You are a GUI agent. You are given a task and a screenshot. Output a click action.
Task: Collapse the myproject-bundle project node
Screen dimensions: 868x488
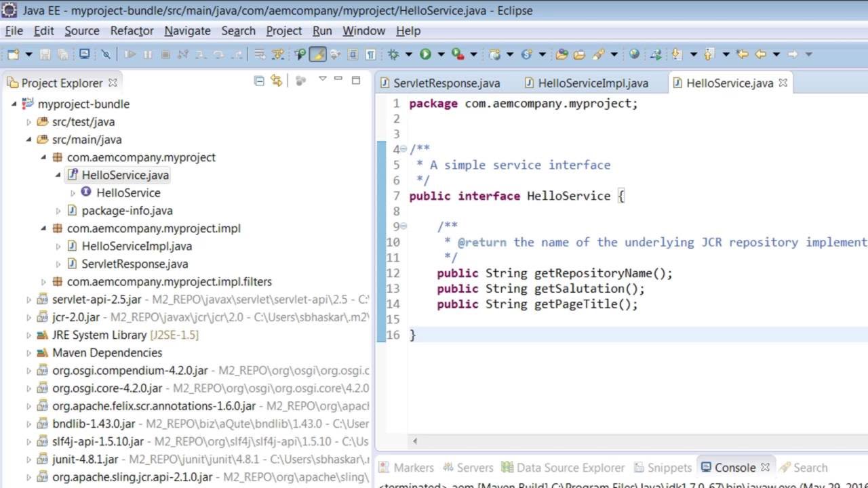[14, 104]
